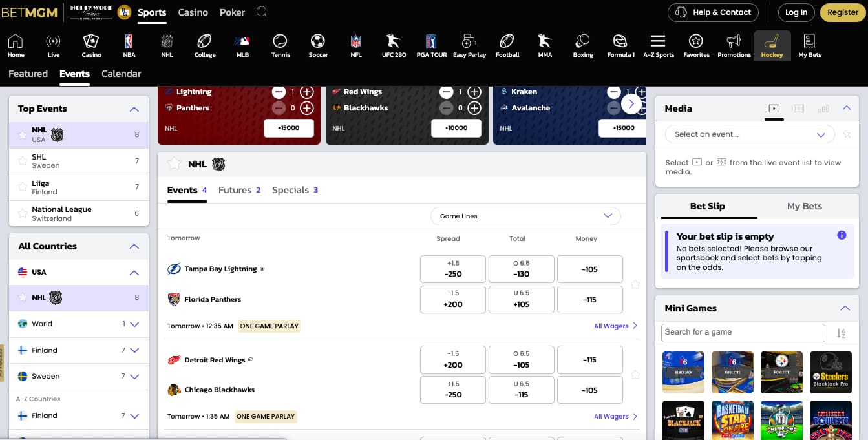Select the NBA sport icon
The height and width of the screenshot is (440, 868).
(129, 45)
